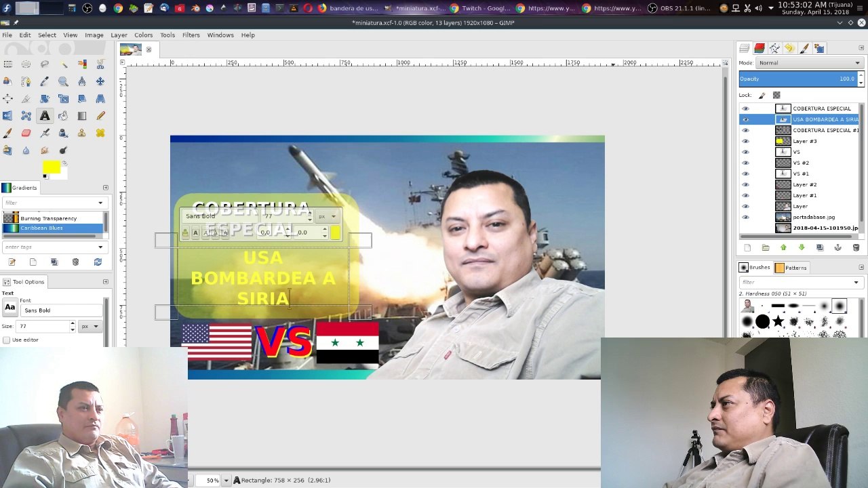This screenshot has width=868, height=488.
Task: Refresh the gradients list
Action: coord(98,262)
